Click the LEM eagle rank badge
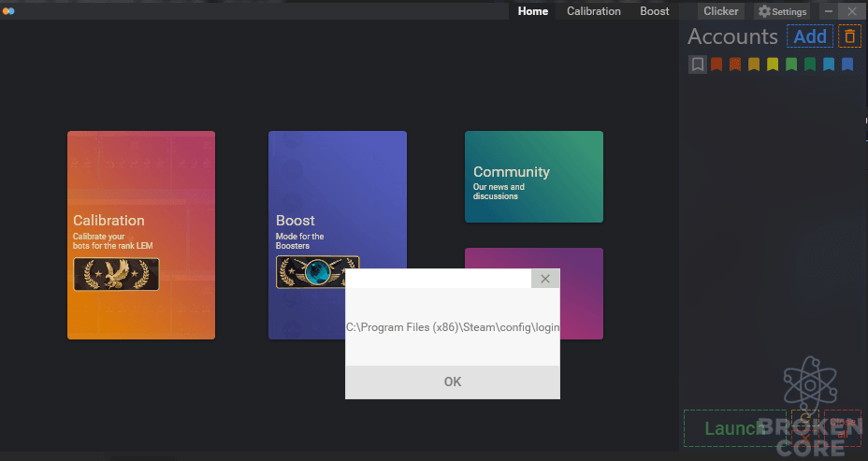868x461 pixels. click(116, 274)
